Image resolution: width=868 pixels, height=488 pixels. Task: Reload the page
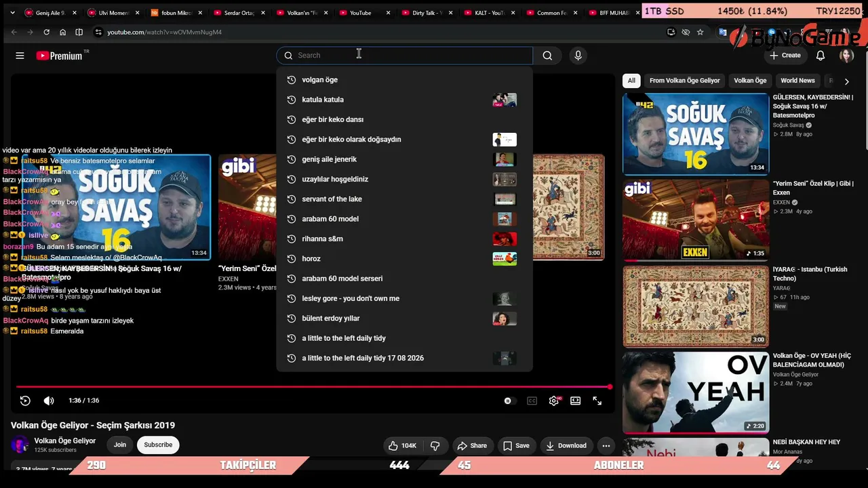pos(46,32)
